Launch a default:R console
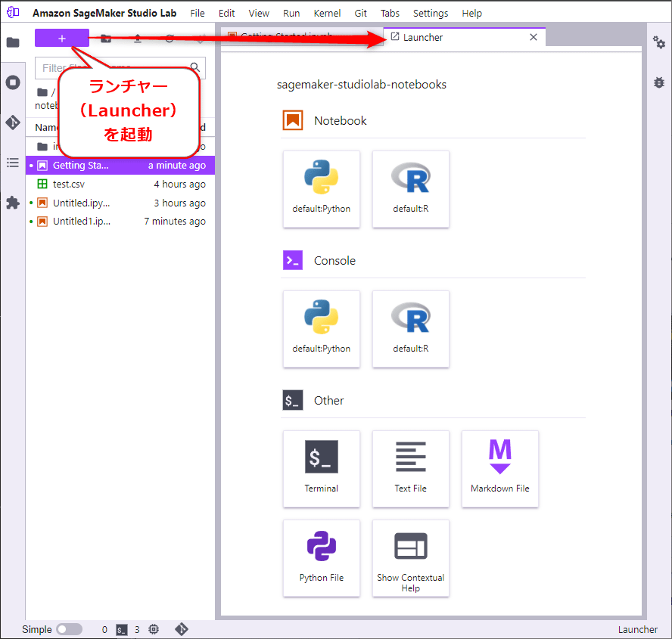Image resolution: width=672 pixels, height=639 pixels. (x=410, y=328)
